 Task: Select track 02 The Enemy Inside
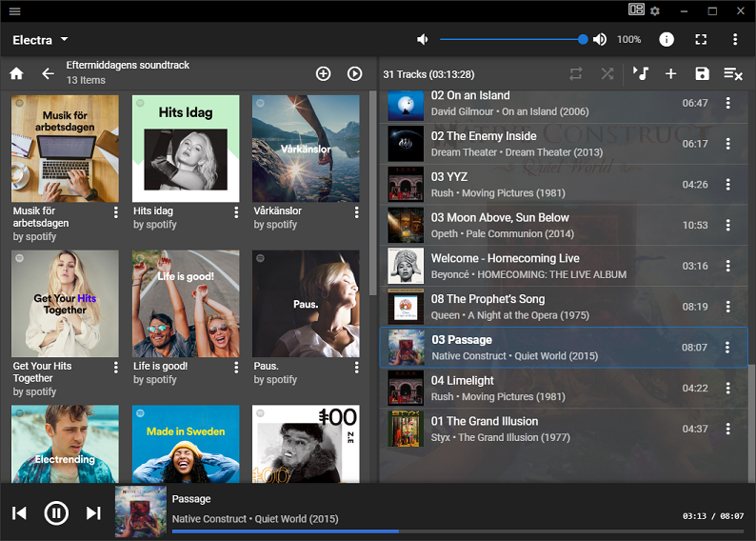(x=563, y=144)
